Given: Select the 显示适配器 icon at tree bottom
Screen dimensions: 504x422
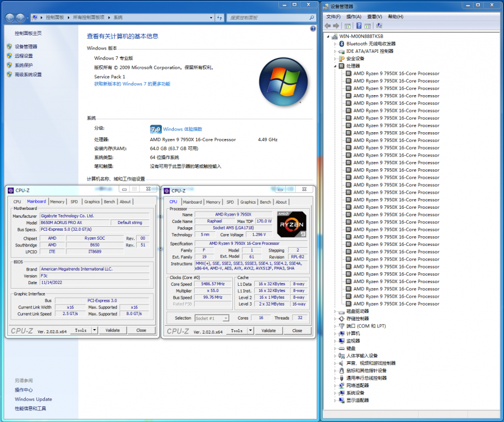Looking at the screenshot, I should 341,401.
